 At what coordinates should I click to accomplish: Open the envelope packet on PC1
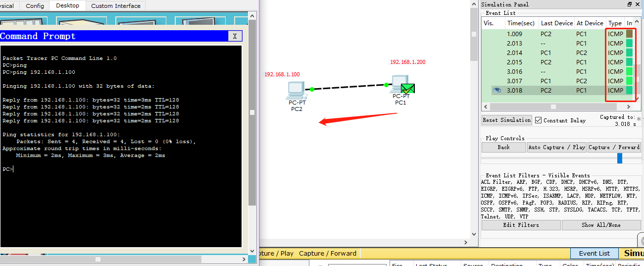(408, 89)
